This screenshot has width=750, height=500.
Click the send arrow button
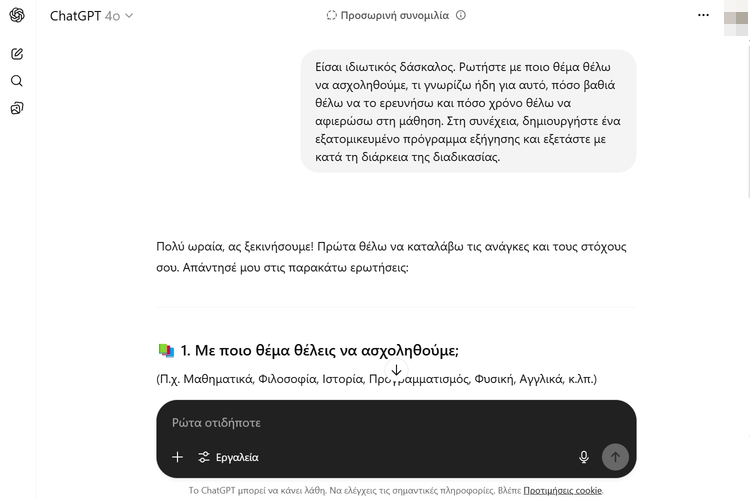(615, 457)
